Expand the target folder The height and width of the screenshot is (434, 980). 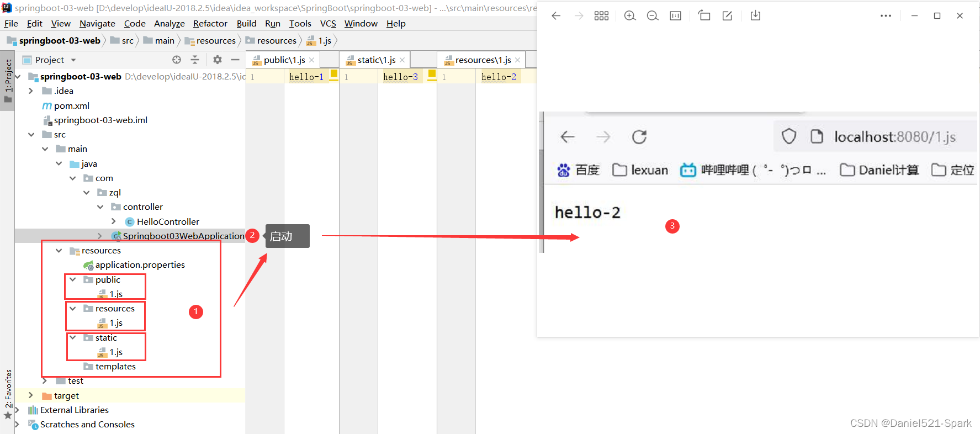(31, 395)
